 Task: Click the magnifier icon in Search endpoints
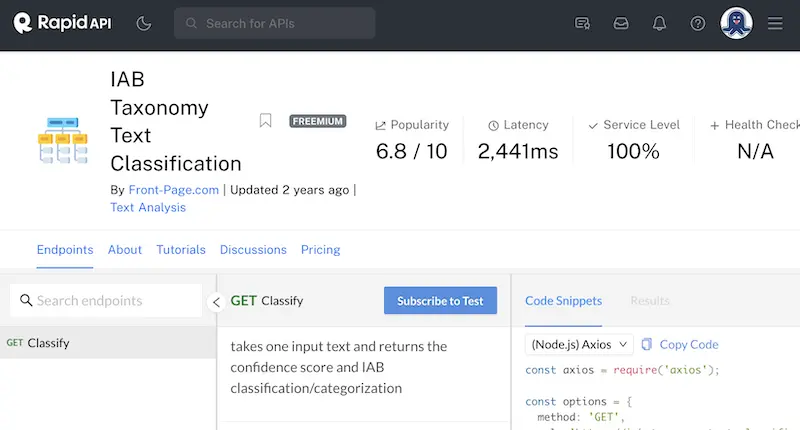(26, 300)
